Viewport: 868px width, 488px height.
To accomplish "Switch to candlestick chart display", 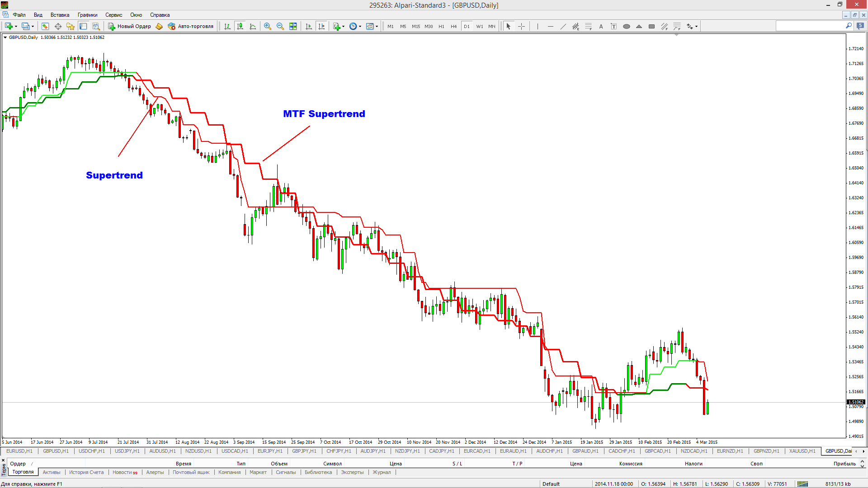I will (240, 26).
